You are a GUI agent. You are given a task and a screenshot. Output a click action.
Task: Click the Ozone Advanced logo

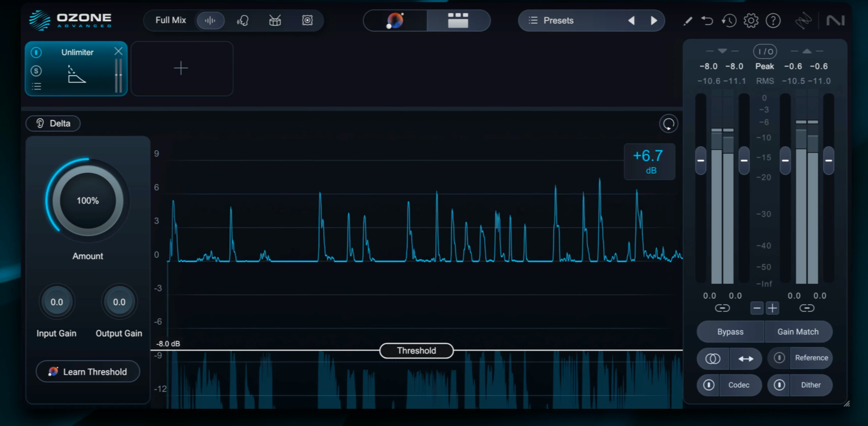(x=70, y=21)
